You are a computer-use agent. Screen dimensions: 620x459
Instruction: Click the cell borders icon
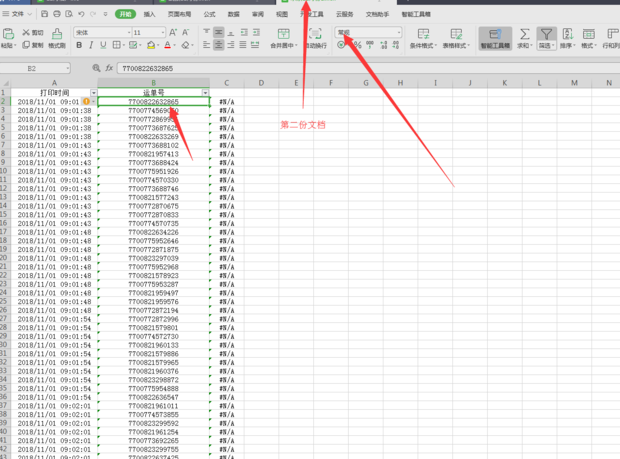tap(116, 45)
